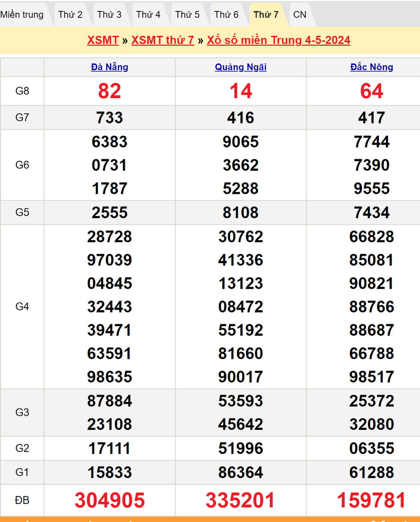The width and height of the screenshot is (420, 522).
Task: Follow the XSMT breadcrumb link
Action: 103,40
